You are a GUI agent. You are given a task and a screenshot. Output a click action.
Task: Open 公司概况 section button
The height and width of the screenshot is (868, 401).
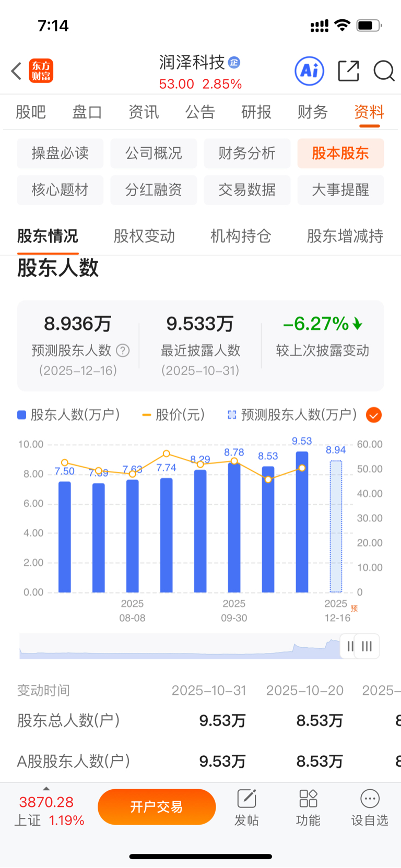point(154,153)
